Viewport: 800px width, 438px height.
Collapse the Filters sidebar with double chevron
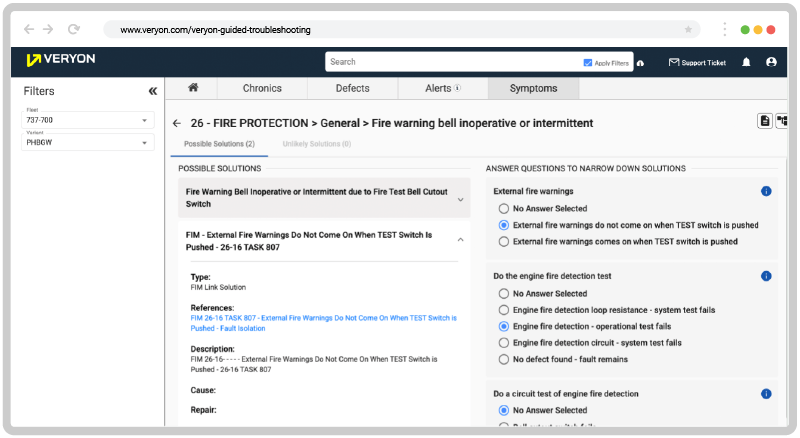(x=152, y=91)
